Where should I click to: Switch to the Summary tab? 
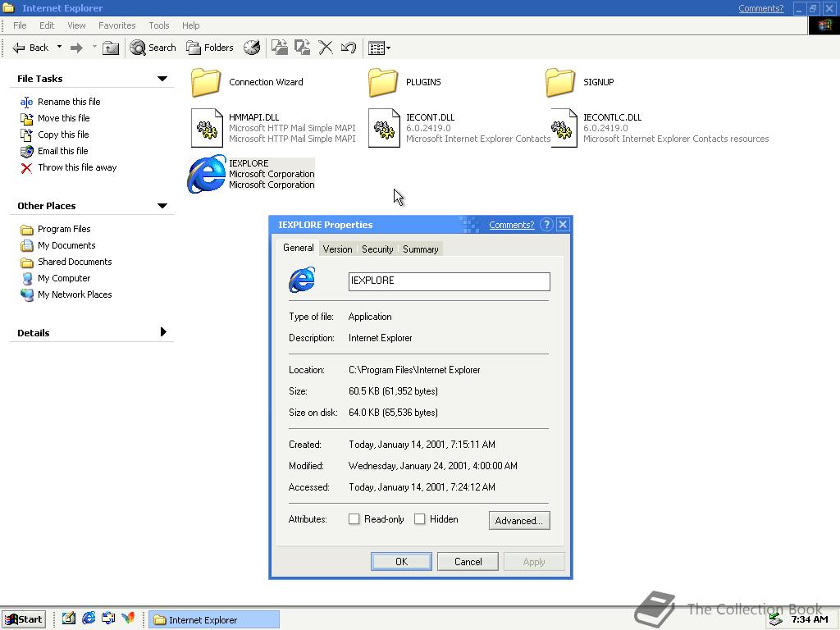point(421,249)
